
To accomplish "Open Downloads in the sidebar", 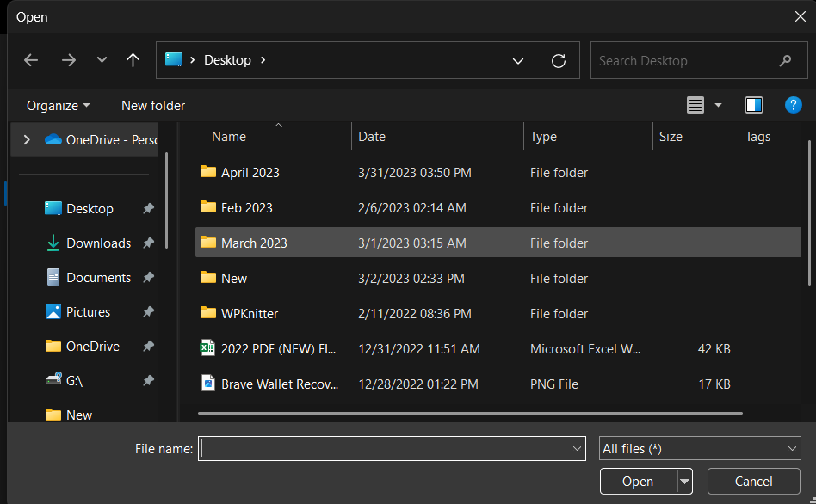I will (98, 243).
